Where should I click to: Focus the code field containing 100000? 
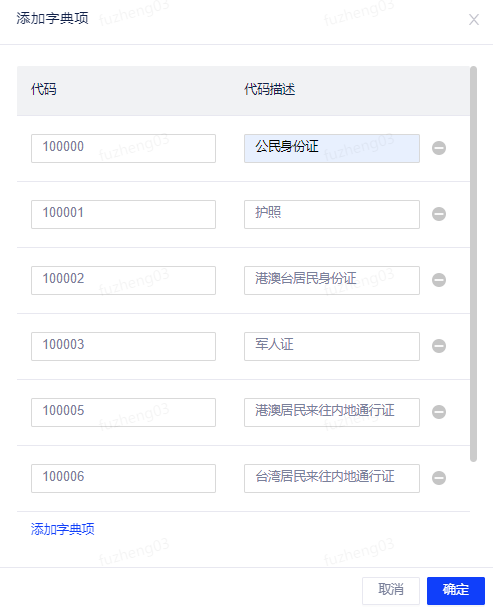(123, 148)
